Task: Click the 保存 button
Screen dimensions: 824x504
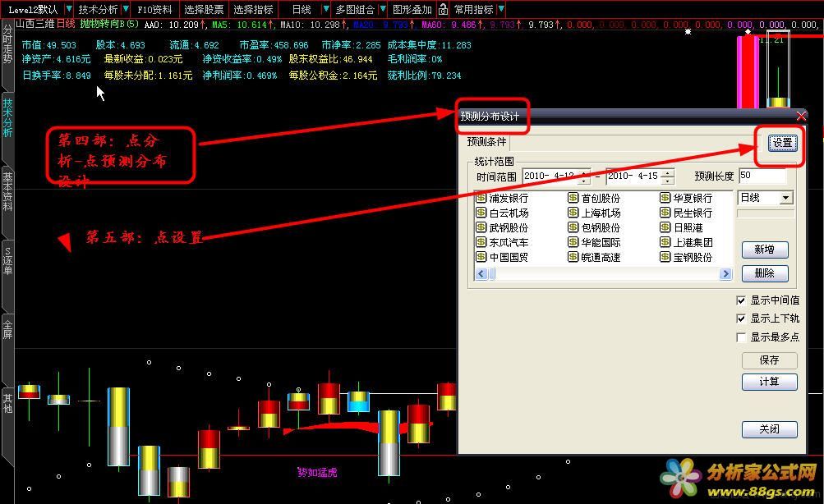Action: pyautogui.click(x=769, y=360)
